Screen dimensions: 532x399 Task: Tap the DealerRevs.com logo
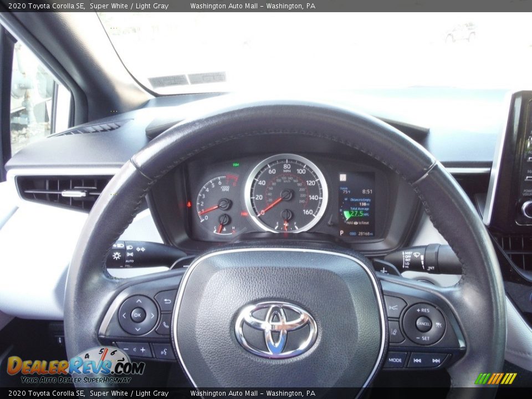[75, 366]
